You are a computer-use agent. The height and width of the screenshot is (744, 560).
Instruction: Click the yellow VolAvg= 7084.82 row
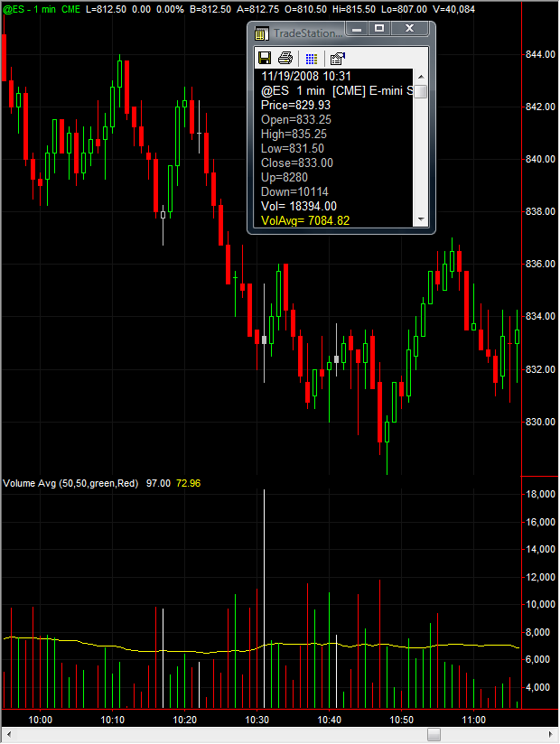pos(305,220)
